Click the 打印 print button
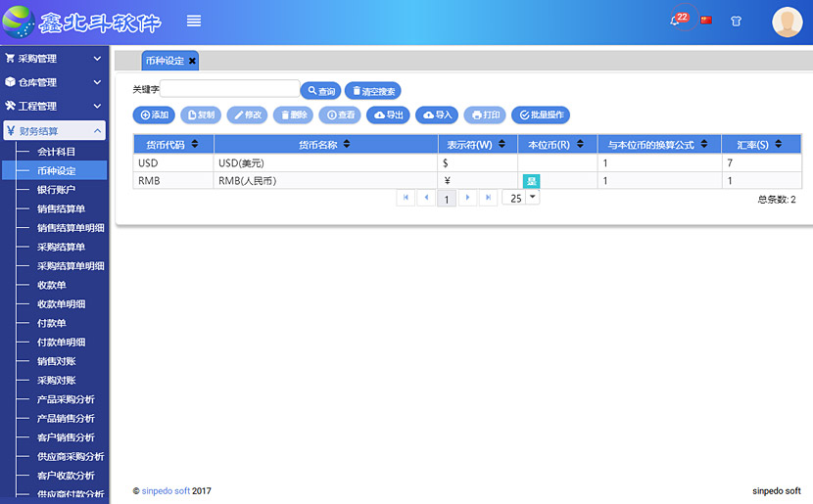The height and width of the screenshot is (504, 813). click(485, 115)
